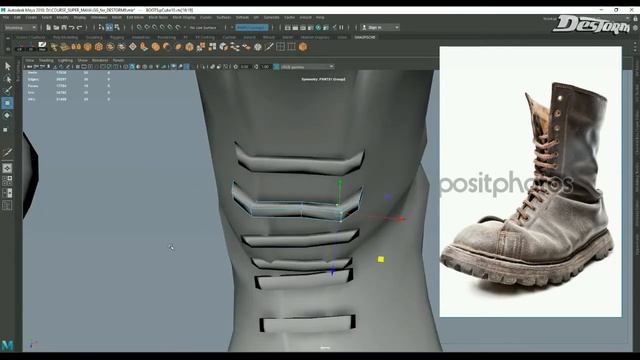The image size is (640, 360).
Task: Open the Sign In dropdown
Action: pos(380,27)
